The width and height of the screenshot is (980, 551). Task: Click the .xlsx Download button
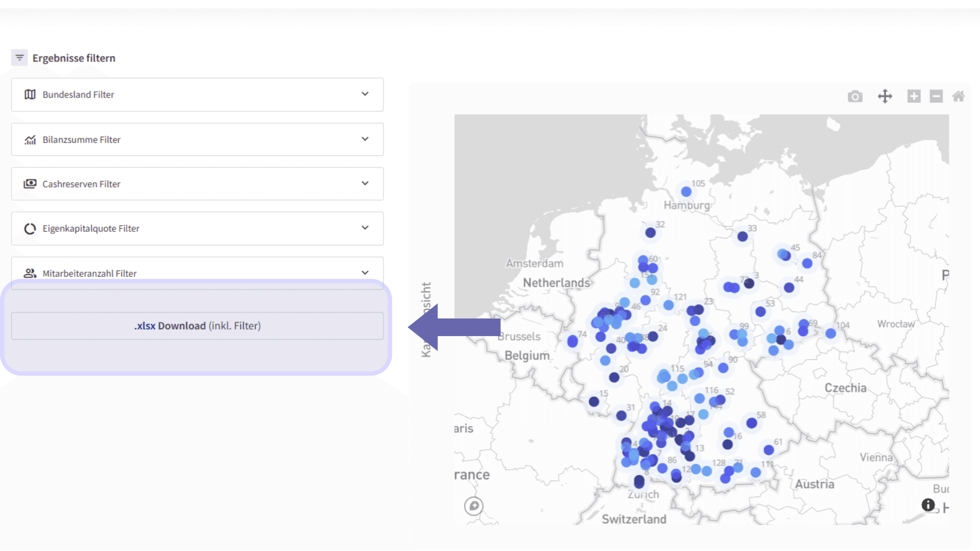click(x=197, y=326)
